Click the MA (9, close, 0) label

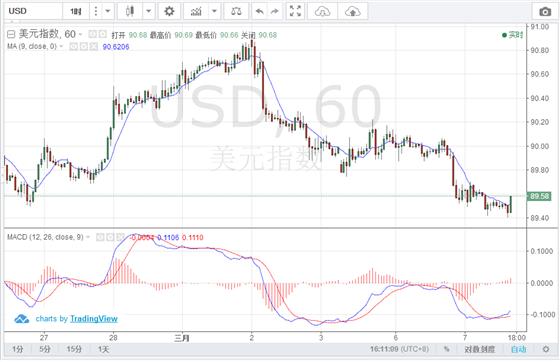32,46
